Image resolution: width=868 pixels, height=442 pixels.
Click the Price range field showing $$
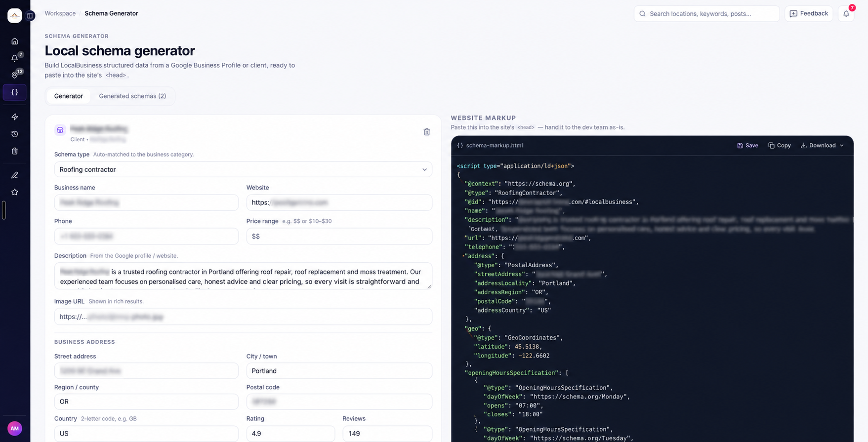339,236
